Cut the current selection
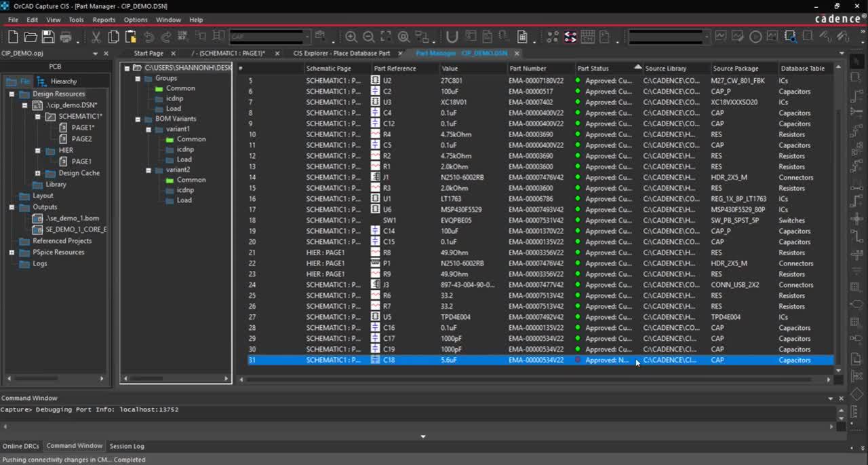Viewport: 868px width, 465px height. pos(96,37)
